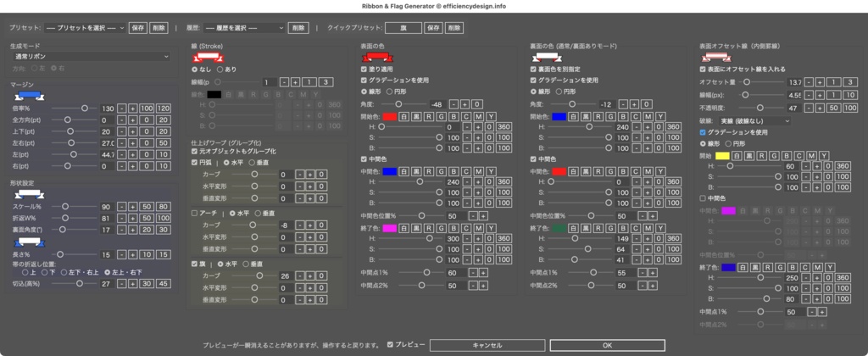Viewport: 868px width, 356px height.
Task: Click the G button in 裏面の色 開始色 row
Action: (610, 117)
